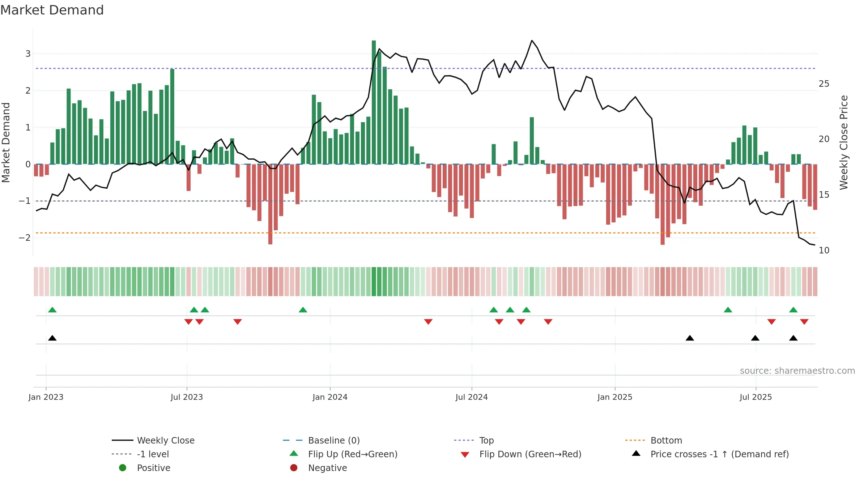Toggle Flip Down (Green→Red) legend entry
Image resolution: width=868 pixels, height=488 pixels.
[521, 454]
